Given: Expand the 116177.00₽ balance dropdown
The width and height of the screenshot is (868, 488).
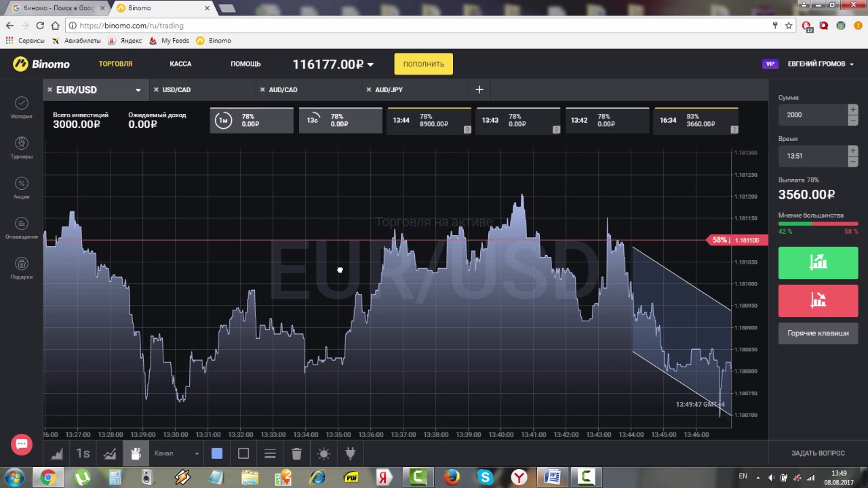Looking at the screenshot, I should pos(333,64).
